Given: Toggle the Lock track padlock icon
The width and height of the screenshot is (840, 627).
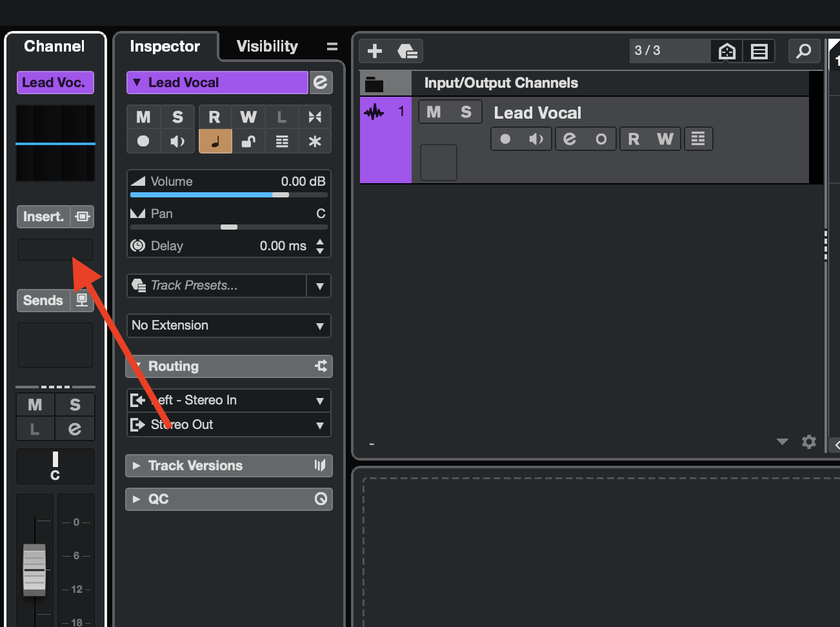Looking at the screenshot, I should 248,141.
